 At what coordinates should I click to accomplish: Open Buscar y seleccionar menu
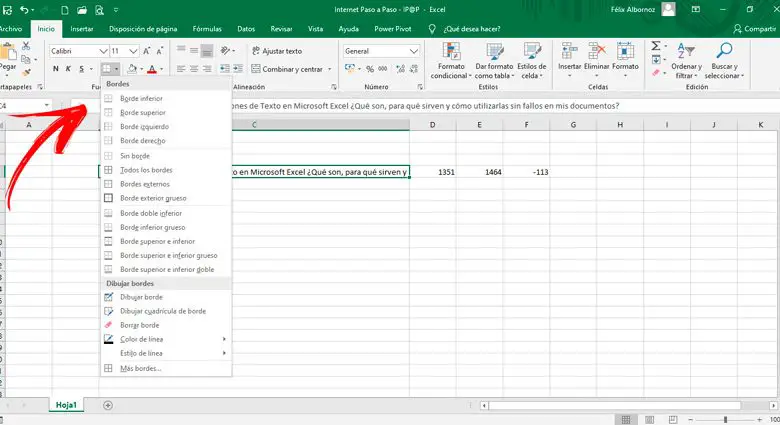click(724, 61)
